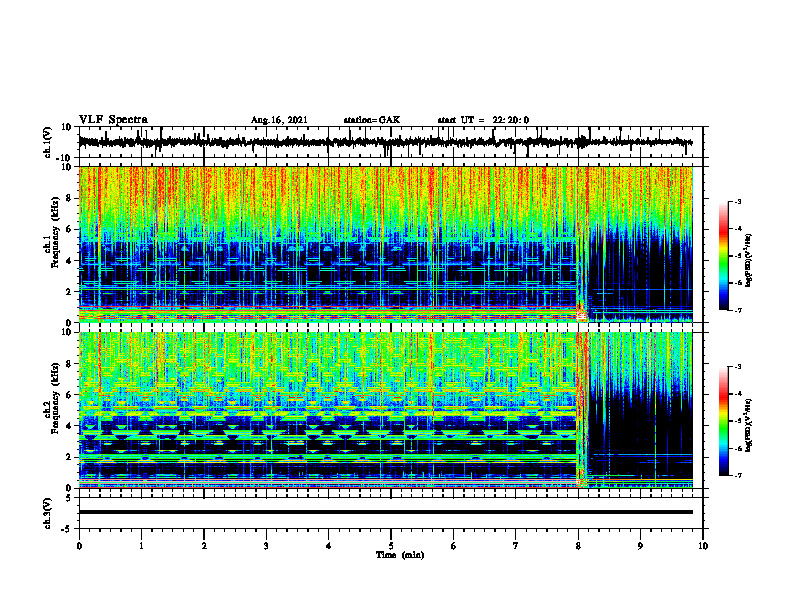This screenshot has height=612, width=792.
Task: Click the "-3" label on the ch.1 color scale
Action: pyautogui.click(x=738, y=201)
